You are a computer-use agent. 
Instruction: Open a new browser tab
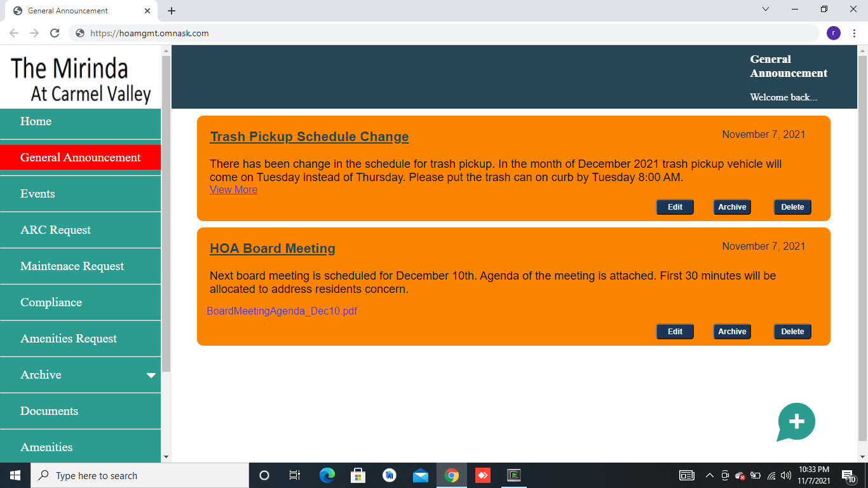[x=172, y=11]
